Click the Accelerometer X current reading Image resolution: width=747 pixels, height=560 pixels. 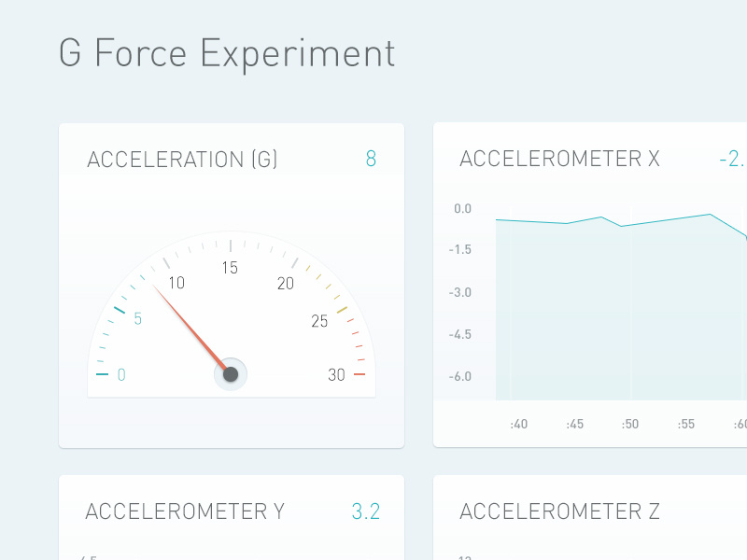coord(732,159)
